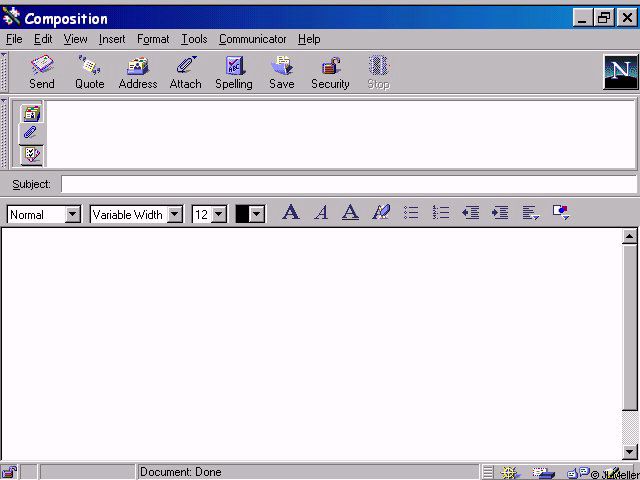Collapse the addressing area using its handle
Screen dimensions: 640x480
pos(4,133)
